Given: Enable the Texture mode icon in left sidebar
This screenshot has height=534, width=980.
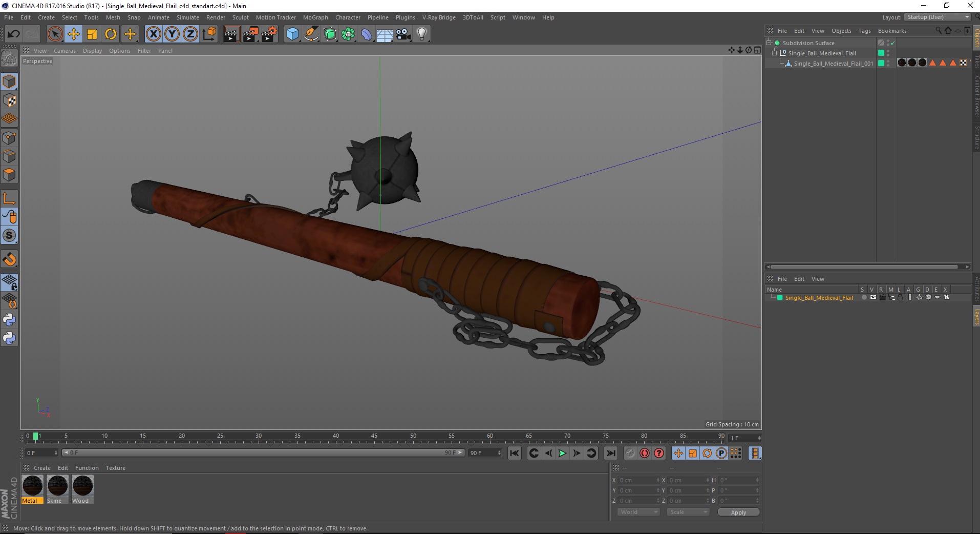Looking at the screenshot, I should 10,100.
